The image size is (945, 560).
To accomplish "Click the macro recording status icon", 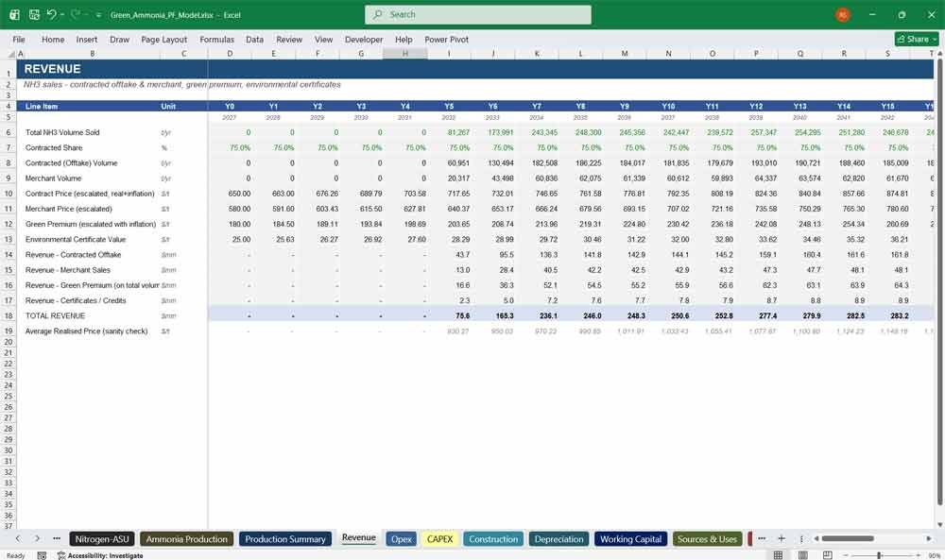I will (x=42, y=555).
